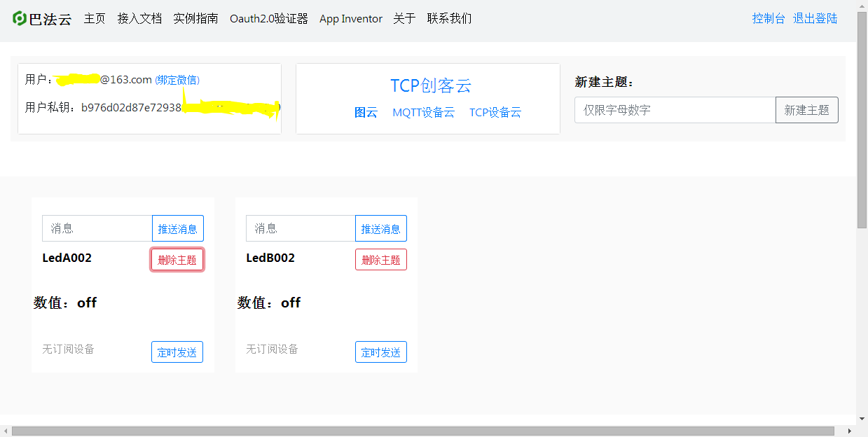Focus the 新建主题 name input field
Image resolution: width=868 pixels, height=437 pixels.
tap(675, 110)
